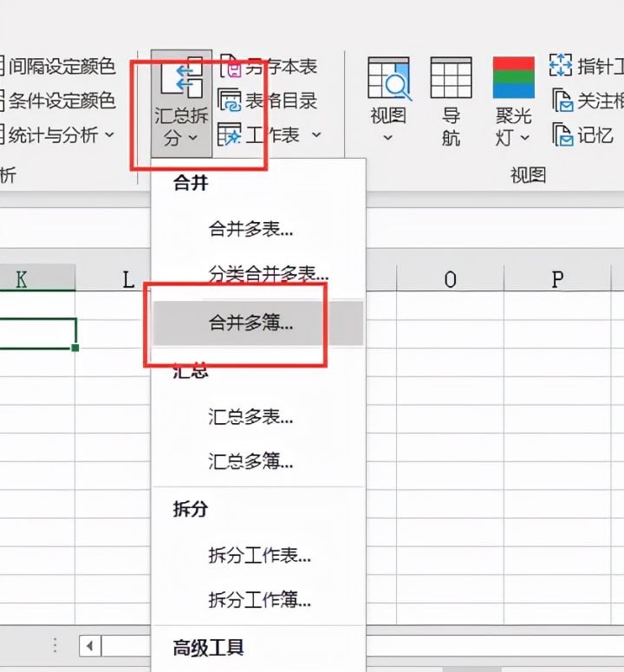Click the sheet tab bar resize dots
Screen dimensions: 624x672
pyautogui.click(x=55, y=645)
